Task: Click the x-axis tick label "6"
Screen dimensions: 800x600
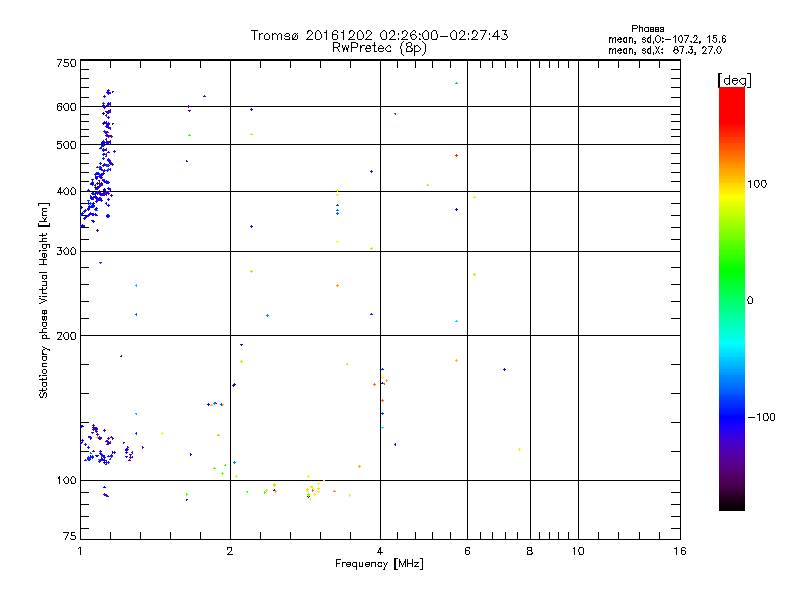Action: 467,551
